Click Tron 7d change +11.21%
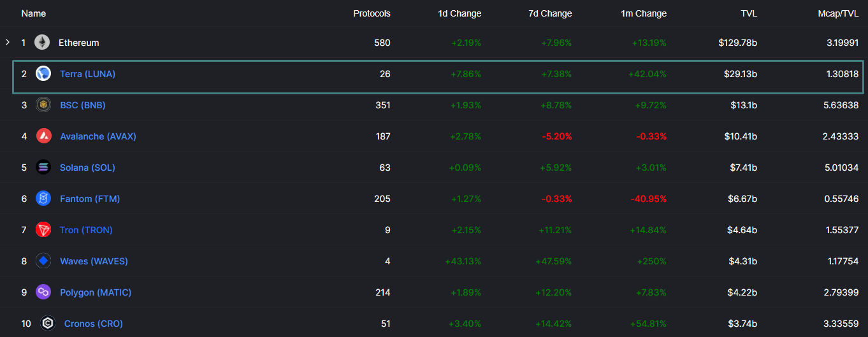 (554, 230)
